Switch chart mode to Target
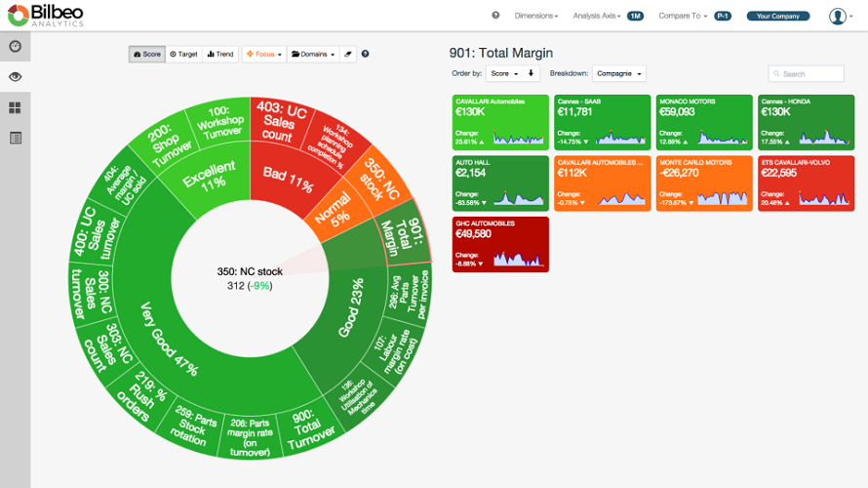The image size is (868, 488). [x=183, y=55]
